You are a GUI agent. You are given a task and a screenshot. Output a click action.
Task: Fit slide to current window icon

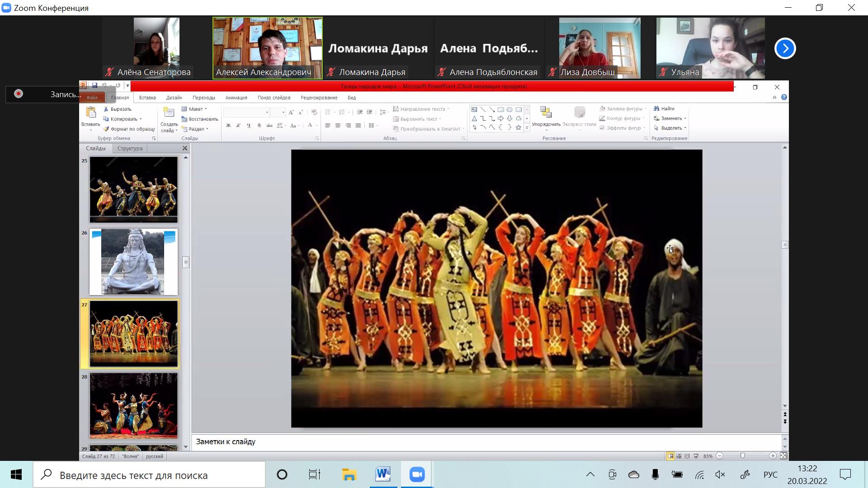point(783,456)
